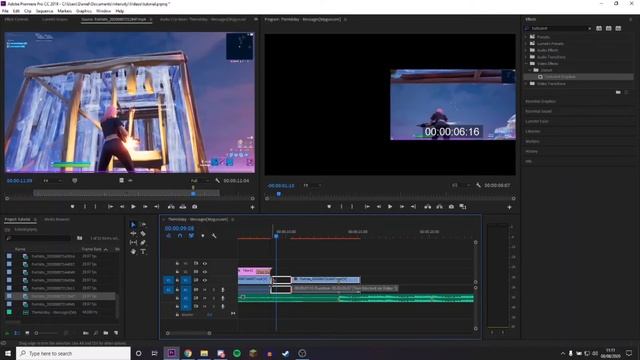
Task: Click the Find icon in the Project panel
Action: [96, 333]
